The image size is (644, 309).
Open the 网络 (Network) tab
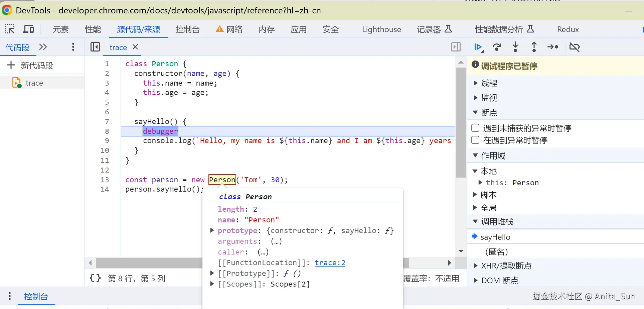(x=234, y=29)
